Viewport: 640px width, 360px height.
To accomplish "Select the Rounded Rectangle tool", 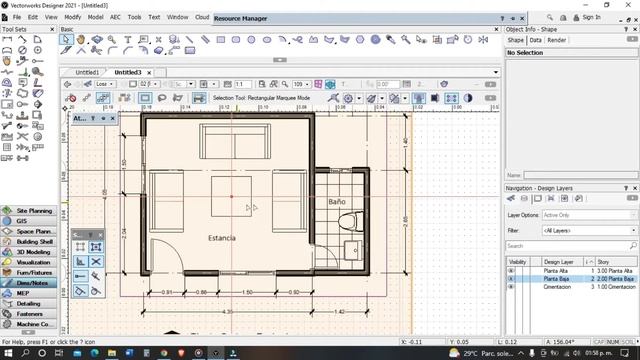I will pos(236,40).
